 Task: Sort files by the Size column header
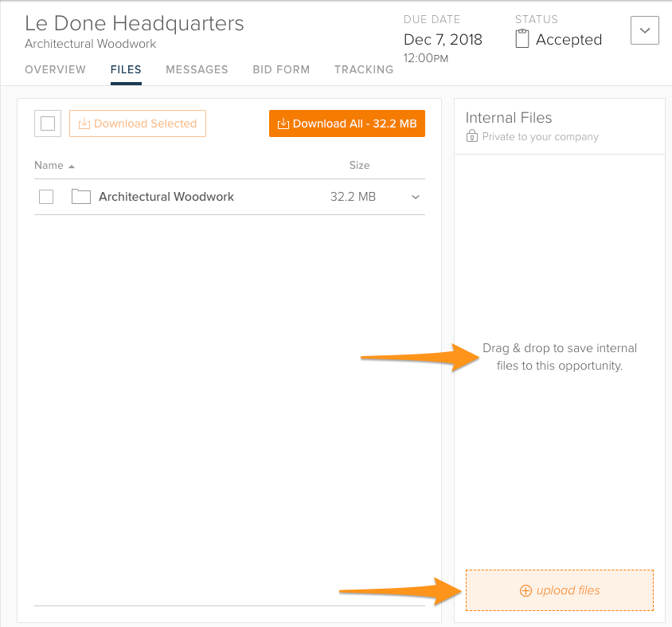(359, 166)
